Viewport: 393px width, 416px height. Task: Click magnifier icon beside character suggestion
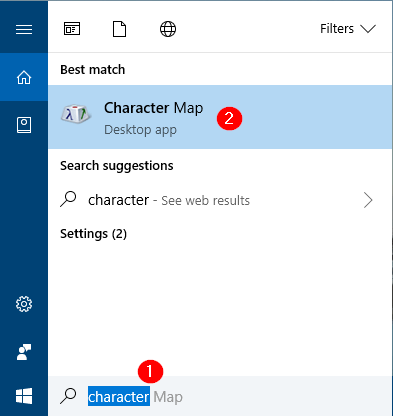click(68, 199)
